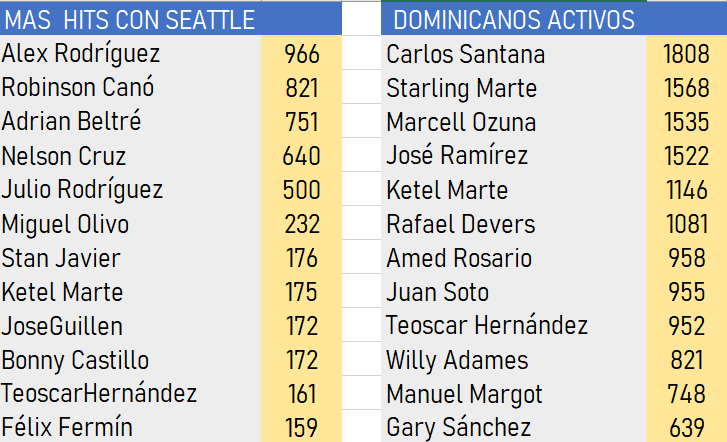Click the Alex Rodríguez name cell
This screenshot has height=442, width=727.
(81, 54)
